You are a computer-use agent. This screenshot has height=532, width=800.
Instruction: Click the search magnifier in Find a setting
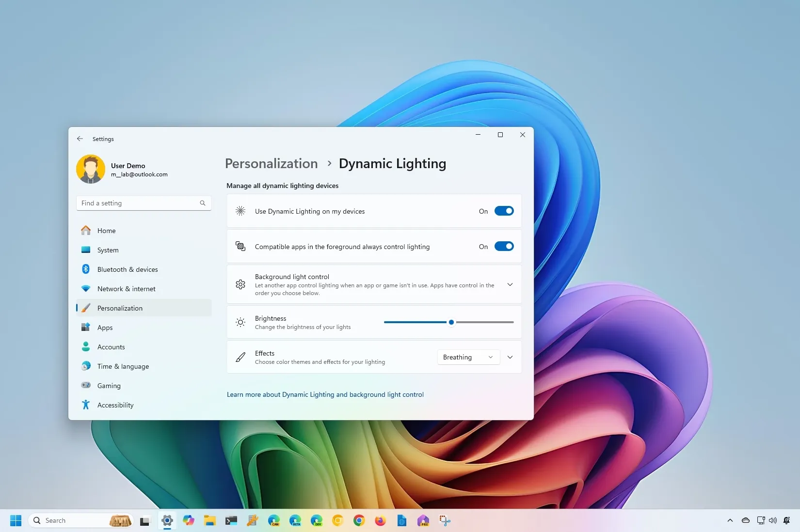point(203,203)
